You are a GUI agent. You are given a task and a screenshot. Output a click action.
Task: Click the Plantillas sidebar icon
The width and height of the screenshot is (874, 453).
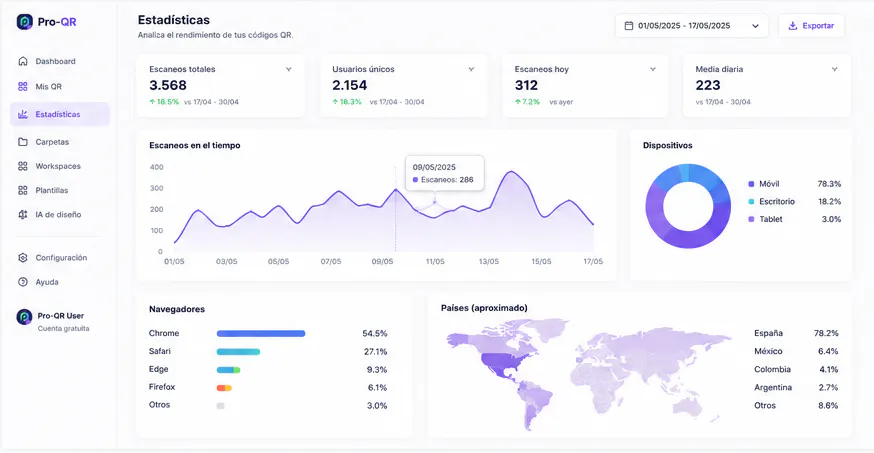[x=23, y=190]
